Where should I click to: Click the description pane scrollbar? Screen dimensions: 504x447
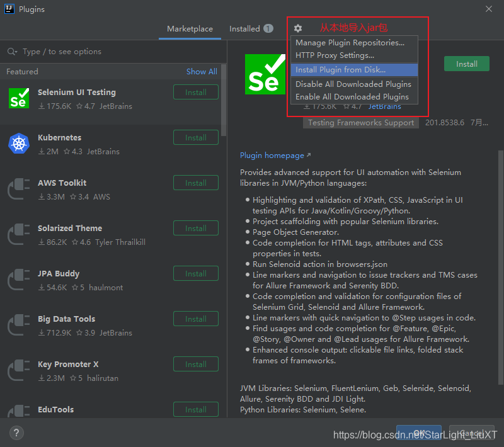click(500, 267)
